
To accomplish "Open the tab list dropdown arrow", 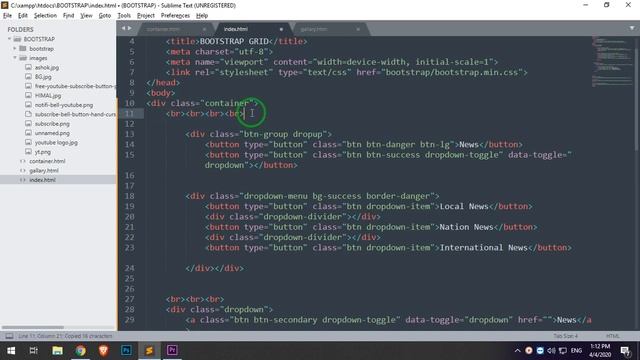I will [x=632, y=28].
